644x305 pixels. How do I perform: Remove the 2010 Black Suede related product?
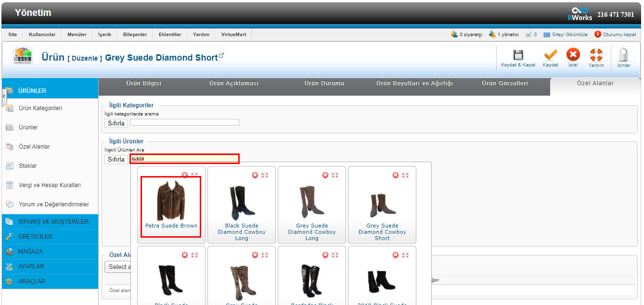[x=396, y=255]
